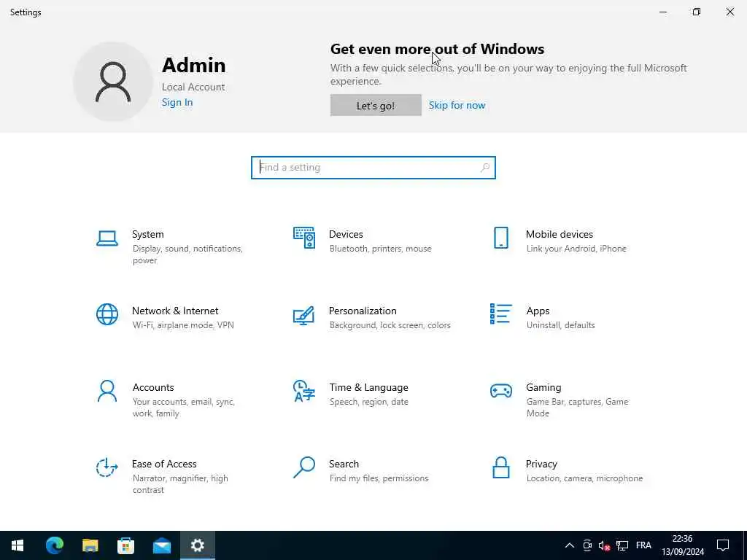Click 'Link your Android, iPhone' description
Viewport: 747px width, 560px height.
click(x=576, y=249)
